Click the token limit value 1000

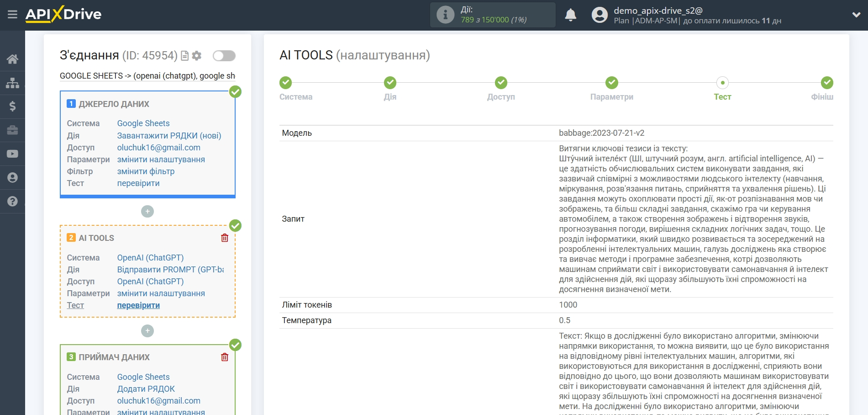[x=568, y=305]
